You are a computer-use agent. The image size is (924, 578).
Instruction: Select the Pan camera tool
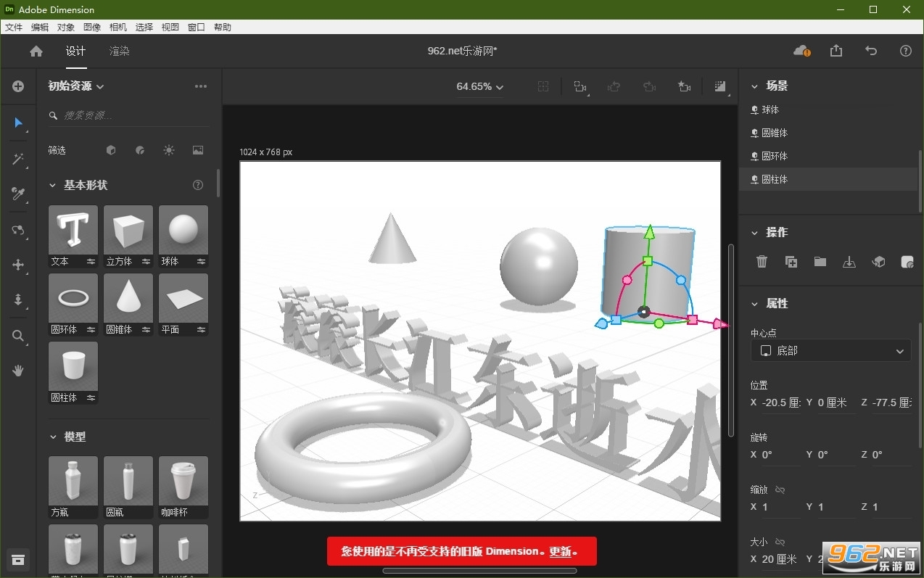click(18, 265)
